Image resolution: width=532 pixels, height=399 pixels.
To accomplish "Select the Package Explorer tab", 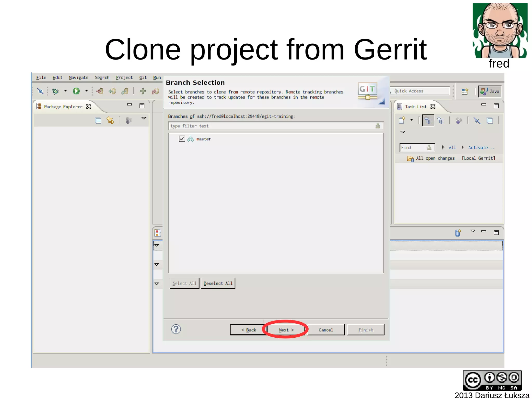I will click(x=63, y=107).
